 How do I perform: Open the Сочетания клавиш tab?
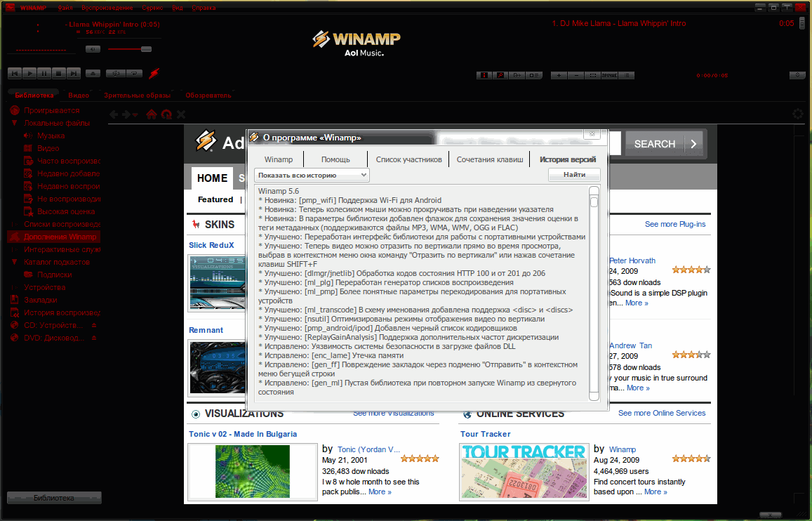click(x=490, y=159)
